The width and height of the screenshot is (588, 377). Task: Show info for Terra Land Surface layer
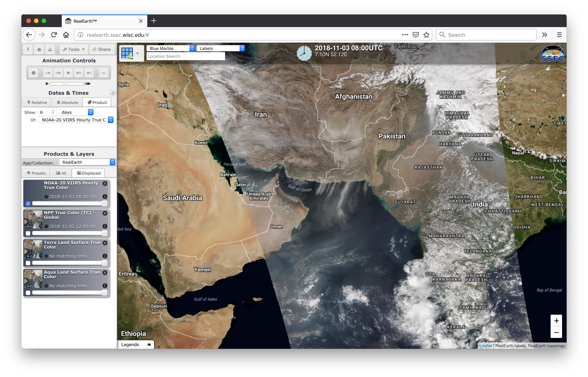(105, 256)
